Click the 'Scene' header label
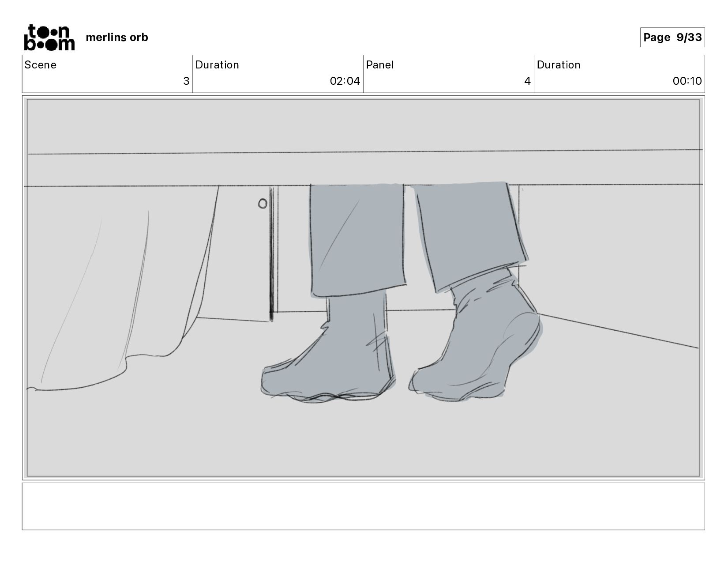 (41, 65)
